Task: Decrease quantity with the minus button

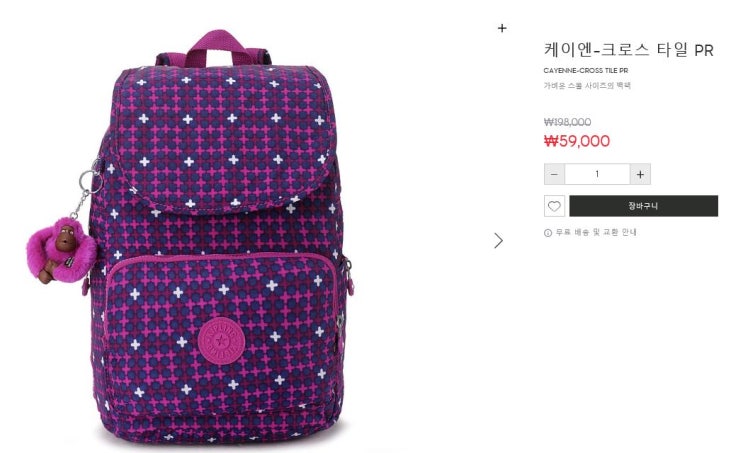Action: pos(554,174)
